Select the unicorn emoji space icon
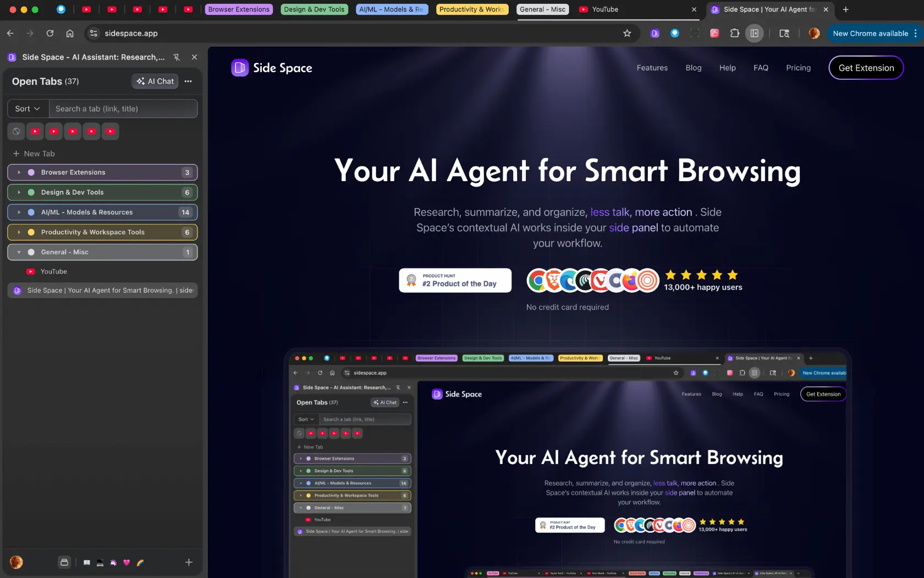Screen dimensions: 924x578 click(113, 562)
